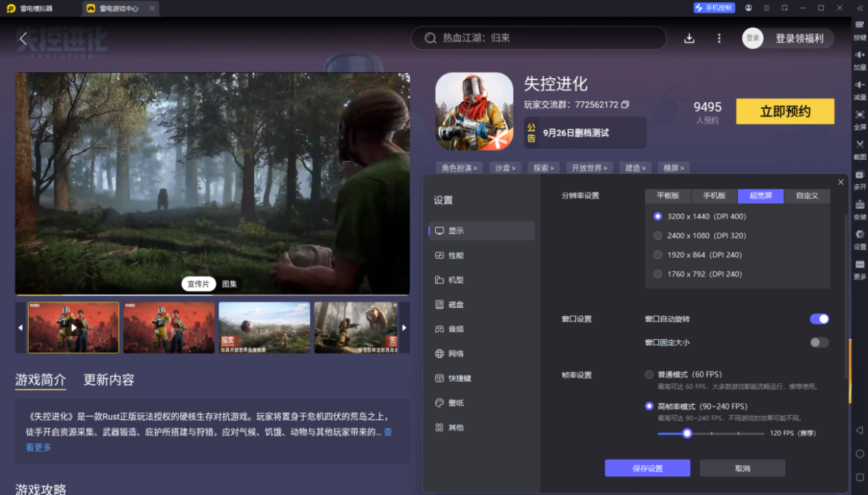The width and height of the screenshot is (868, 495).
Task: Click the download icon beside the search bar
Action: click(691, 39)
